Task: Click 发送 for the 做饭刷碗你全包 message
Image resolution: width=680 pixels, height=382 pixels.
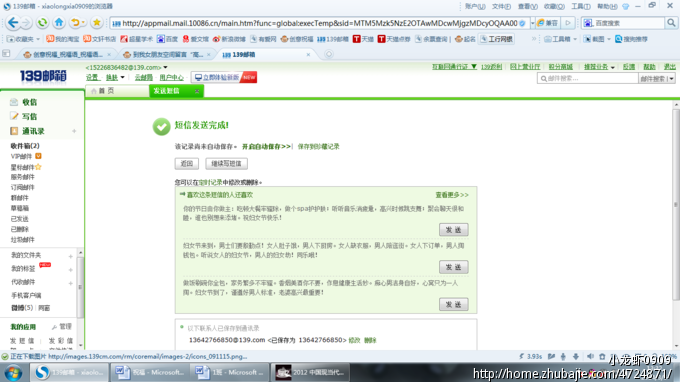Action: pyautogui.click(x=453, y=304)
